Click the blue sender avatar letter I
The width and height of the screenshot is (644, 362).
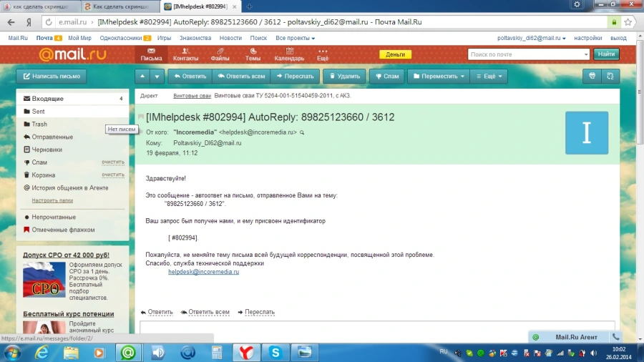point(587,132)
